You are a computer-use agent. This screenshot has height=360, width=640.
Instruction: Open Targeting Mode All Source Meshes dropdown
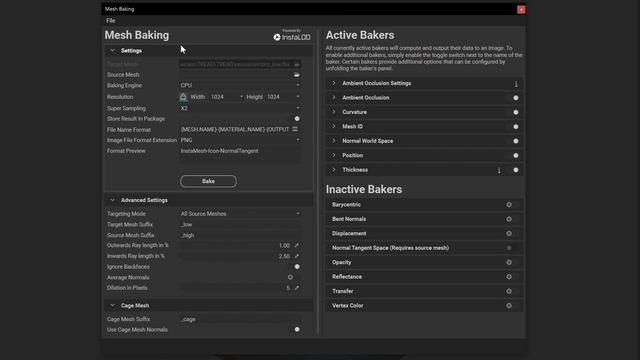coord(240,213)
